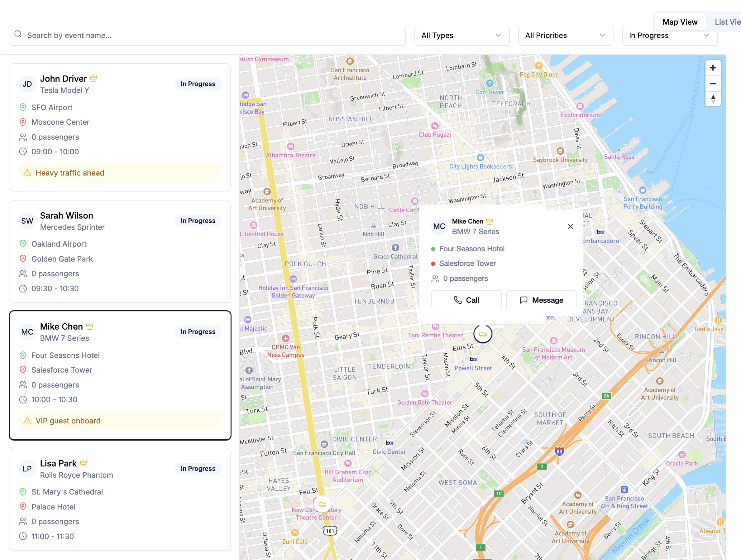The image size is (741, 560).
Task: Click the search magnifier icon
Action: tap(18, 35)
